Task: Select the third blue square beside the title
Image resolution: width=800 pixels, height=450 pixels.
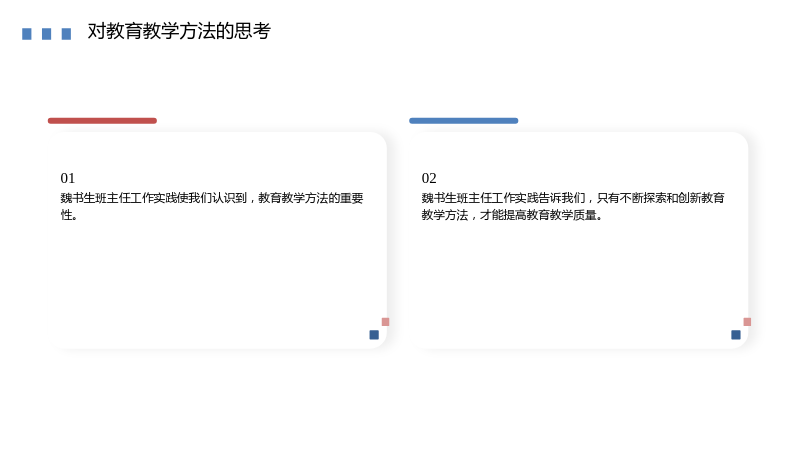Action: (x=66, y=34)
